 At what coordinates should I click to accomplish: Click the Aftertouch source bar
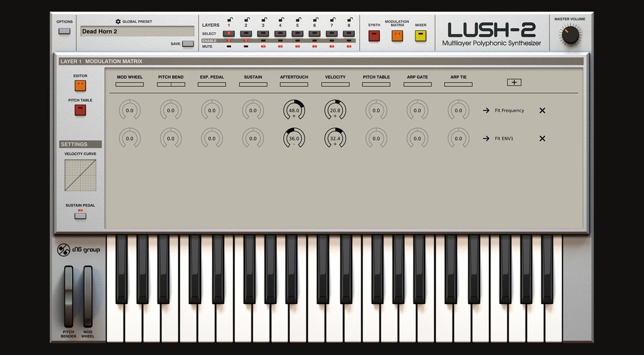(x=294, y=84)
